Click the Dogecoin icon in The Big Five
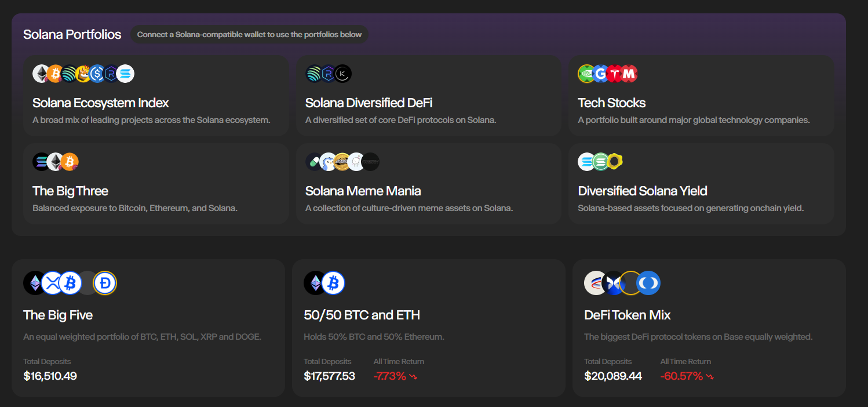Viewport: 868px width, 407px height. point(105,283)
